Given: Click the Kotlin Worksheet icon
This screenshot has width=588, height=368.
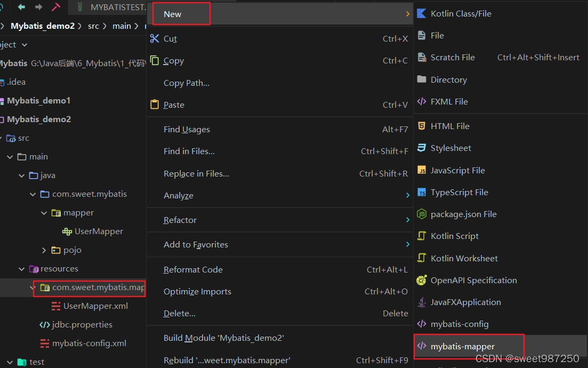Looking at the screenshot, I should (422, 258).
